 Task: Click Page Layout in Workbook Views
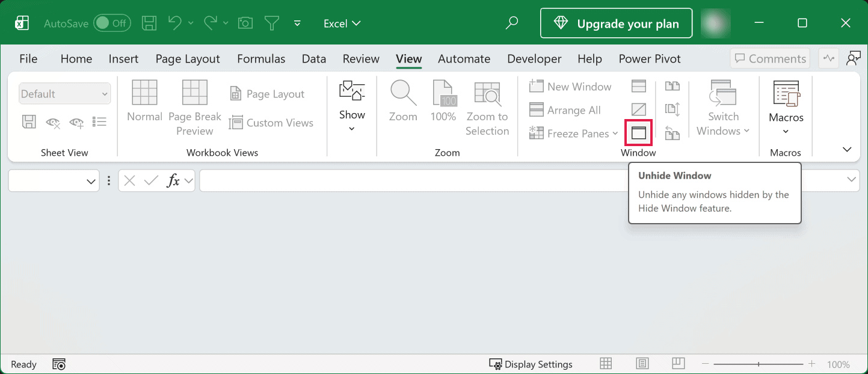267,94
